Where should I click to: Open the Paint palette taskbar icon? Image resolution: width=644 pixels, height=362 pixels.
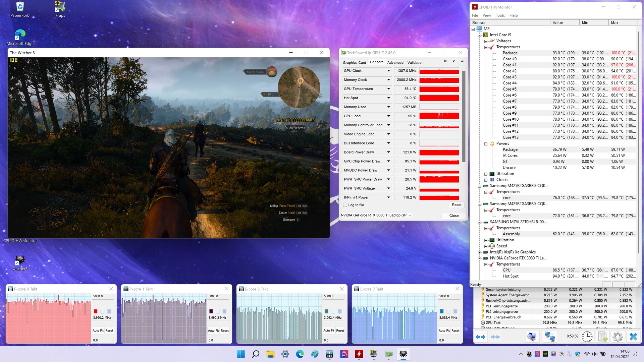(315, 354)
